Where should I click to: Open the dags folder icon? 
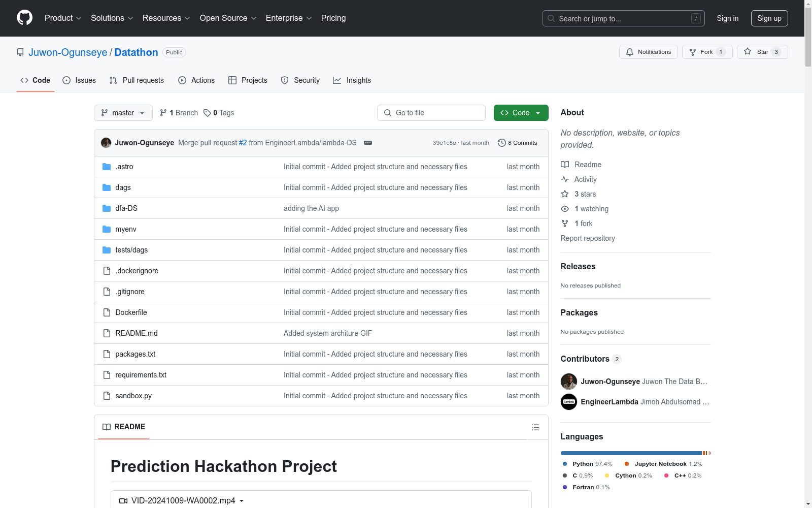point(107,187)
